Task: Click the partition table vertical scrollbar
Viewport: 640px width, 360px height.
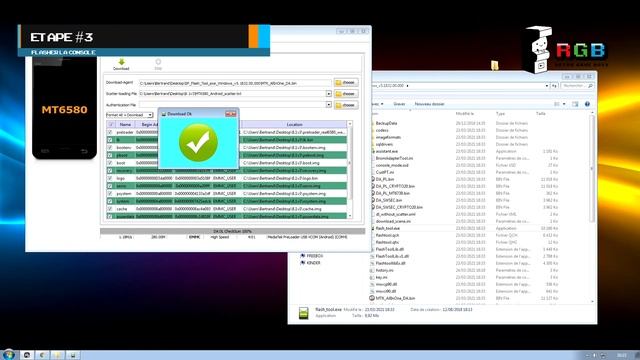Action: [350, 169]
